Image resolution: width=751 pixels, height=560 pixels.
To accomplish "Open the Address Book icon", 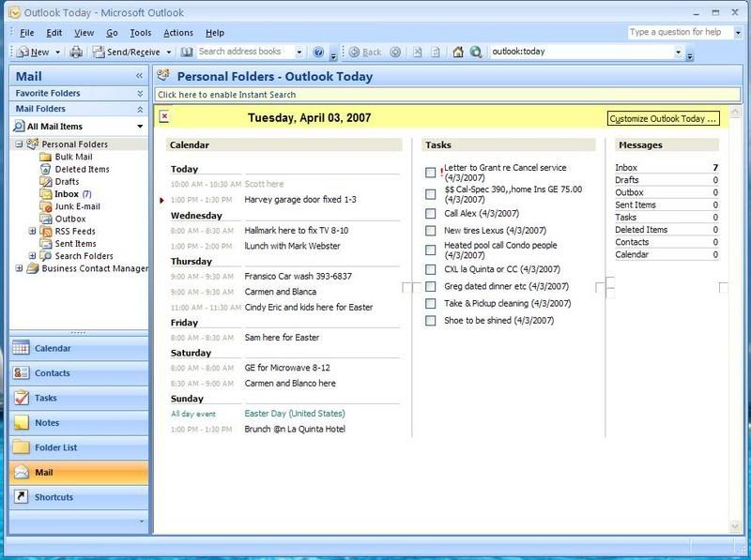I will point(187,53).
